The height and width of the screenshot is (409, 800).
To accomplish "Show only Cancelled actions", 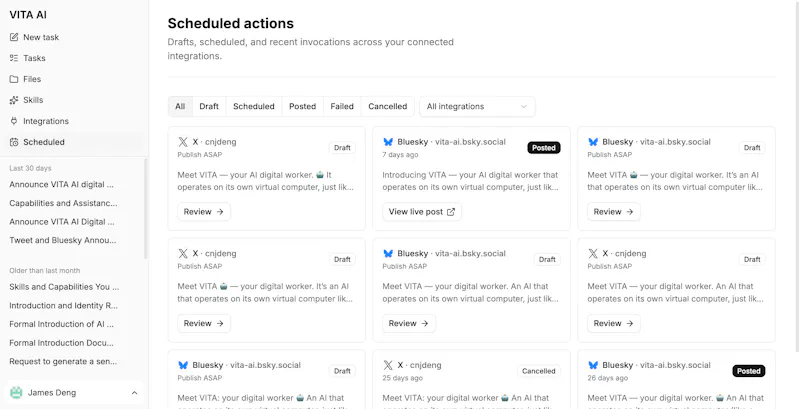I will click(x=388, y=107).
